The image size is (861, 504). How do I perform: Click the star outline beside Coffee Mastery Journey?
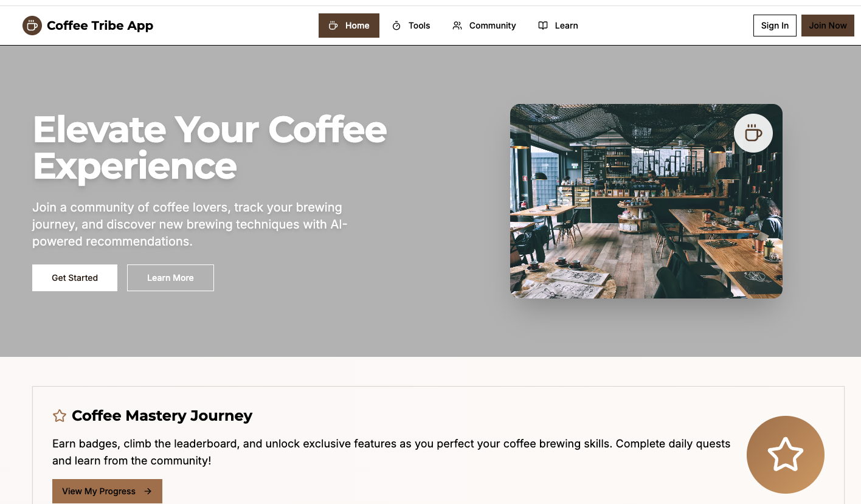tap(59, 415)
